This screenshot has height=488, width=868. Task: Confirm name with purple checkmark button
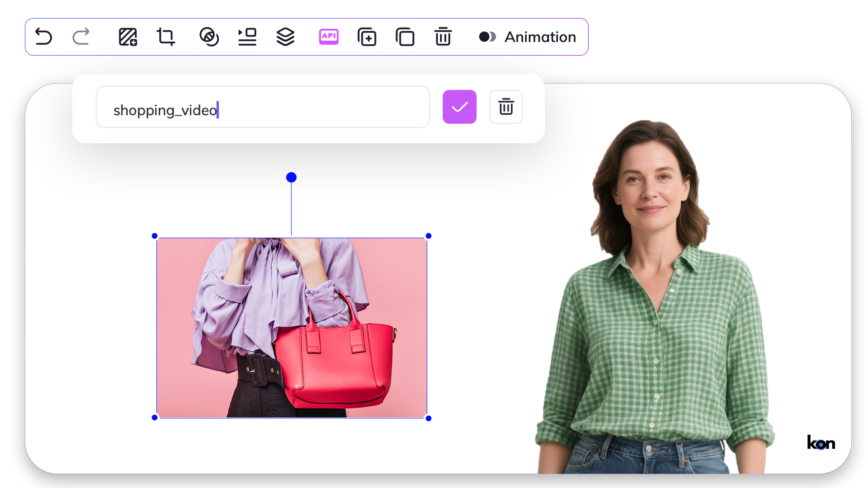point(459,107)
